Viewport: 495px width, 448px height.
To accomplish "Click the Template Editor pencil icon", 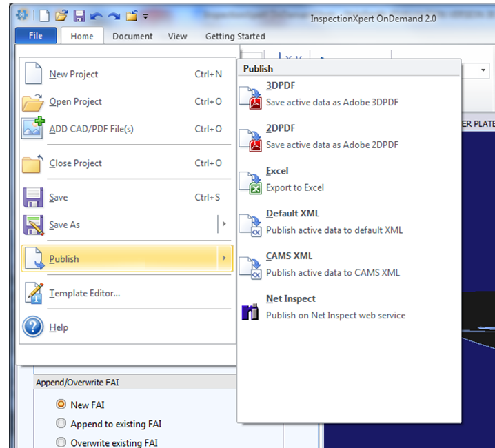I will click(x=34, y=293).
